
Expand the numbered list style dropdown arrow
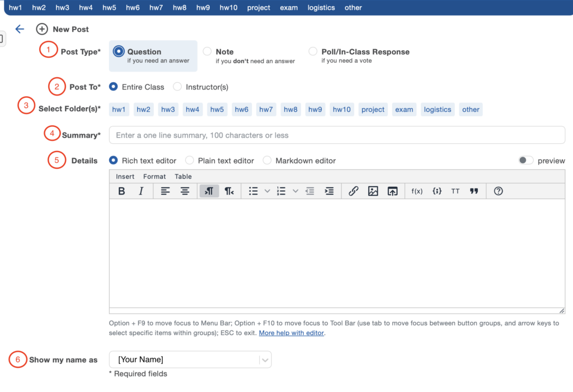295,191
